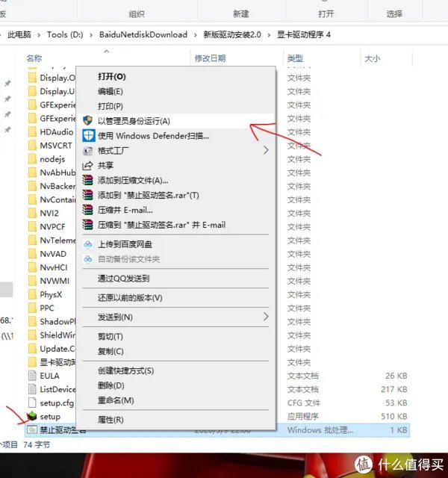Click WinRAR icon beside 添加到 "禁止驱动签名.rar"(T)
Image resolution: width=448 pixels, height=478 pixels.
point(88,195)
